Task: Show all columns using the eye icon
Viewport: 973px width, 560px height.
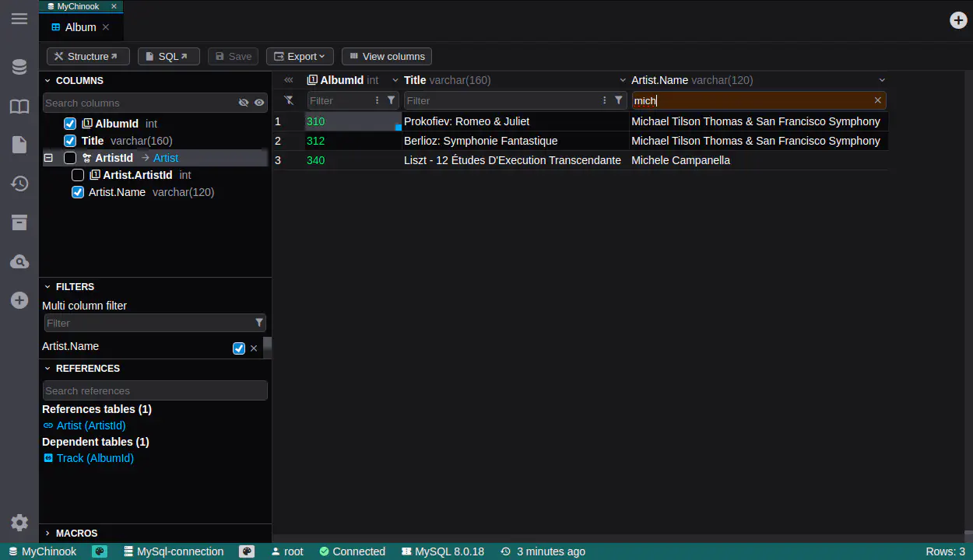Action: [259, 103]
